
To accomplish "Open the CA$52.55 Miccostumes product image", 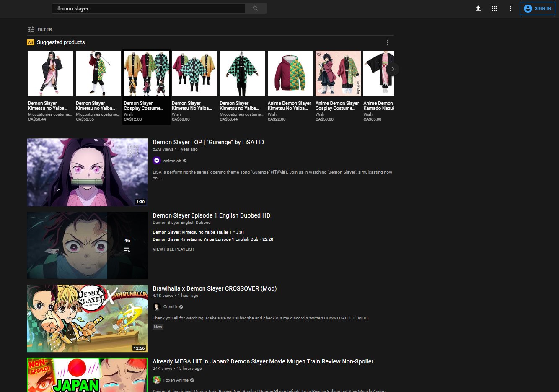I will click(x=98, y=73).
